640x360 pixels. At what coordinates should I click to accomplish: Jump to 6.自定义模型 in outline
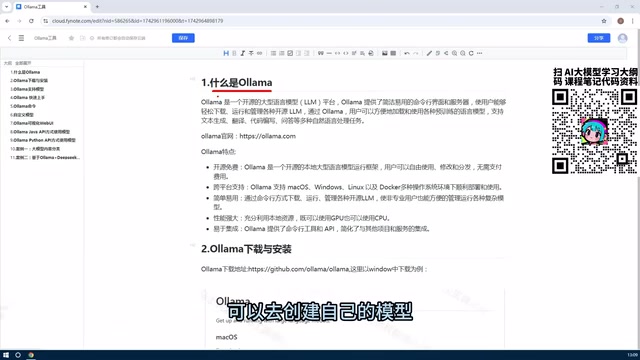click(x=22, y=115)
